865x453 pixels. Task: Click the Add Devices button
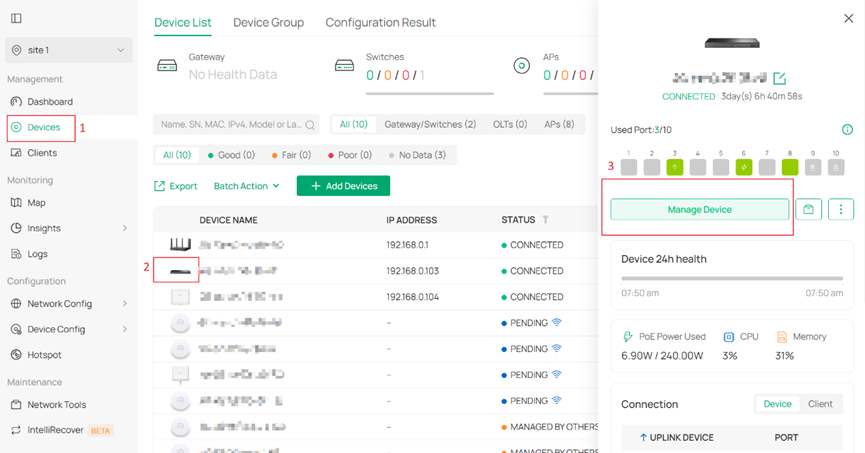pos(343,186)
